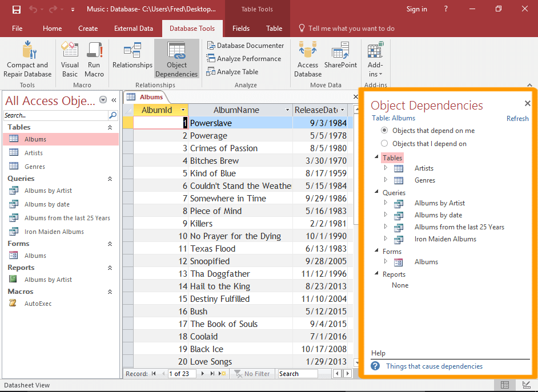Switch to the External Data tab

pos(133,29)
